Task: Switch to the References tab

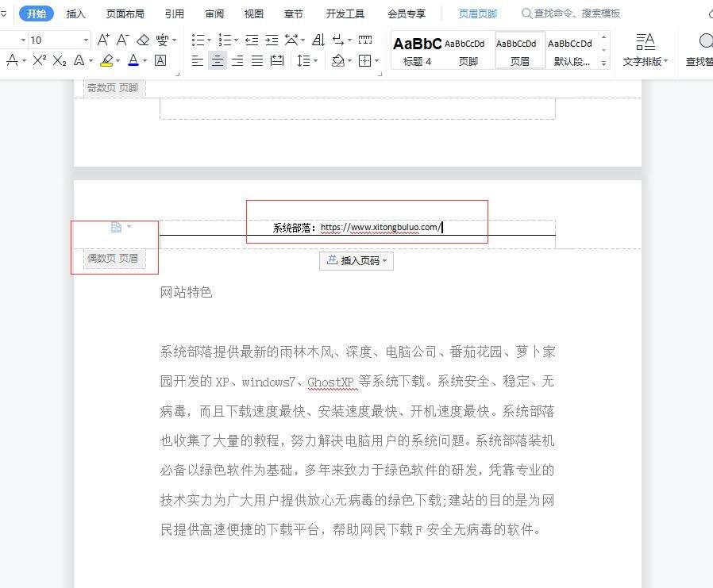Action: click(x=174, y=14)
